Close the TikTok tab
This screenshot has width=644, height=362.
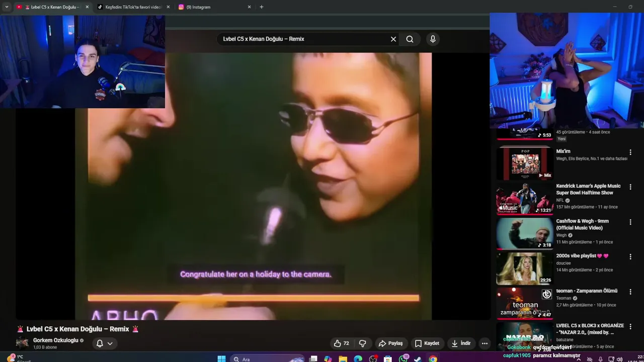pyautogui.click(x=168, y=7)
